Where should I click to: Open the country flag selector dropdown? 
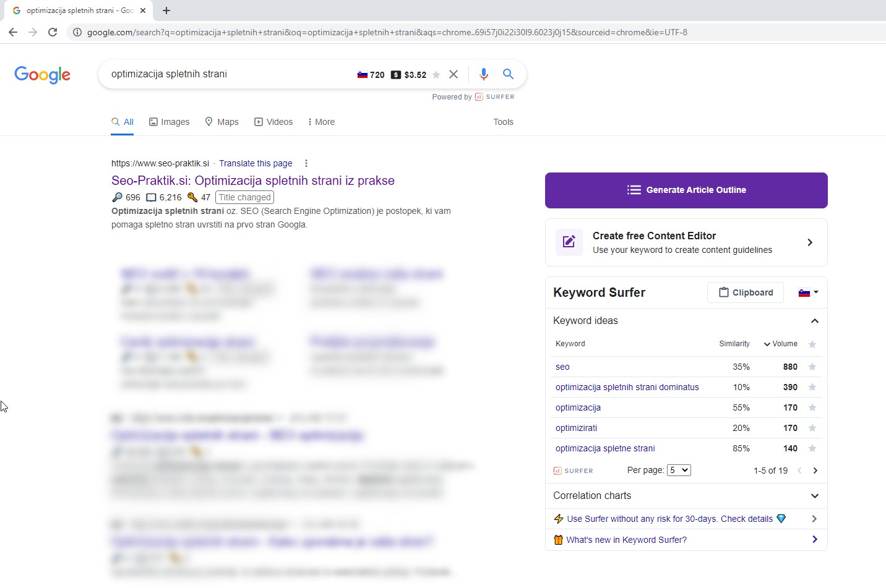pyautogui.click(x=808, y=292)
